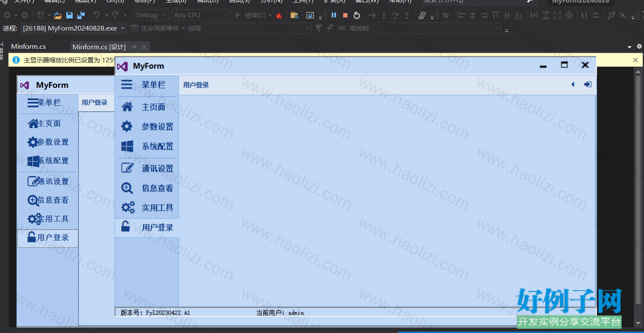Click the info icon on yellow notification bar

click(x=16, y=60)
